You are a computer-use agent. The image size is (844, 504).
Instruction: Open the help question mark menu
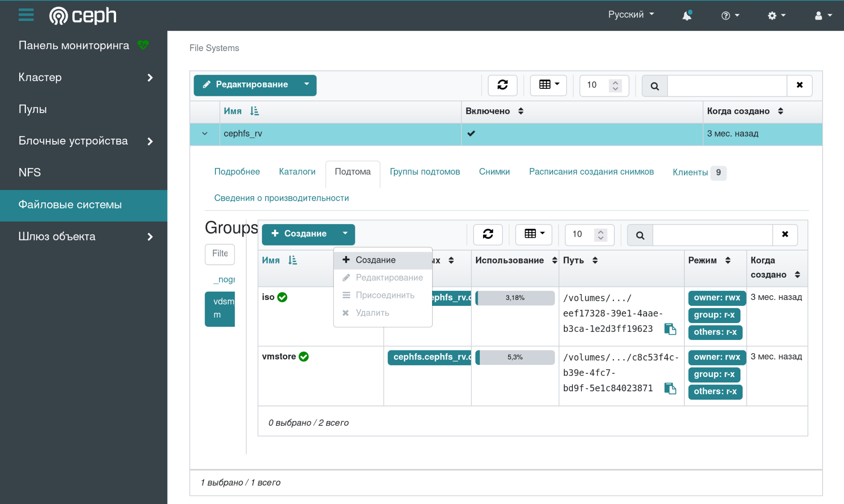(x=730, y=16)
